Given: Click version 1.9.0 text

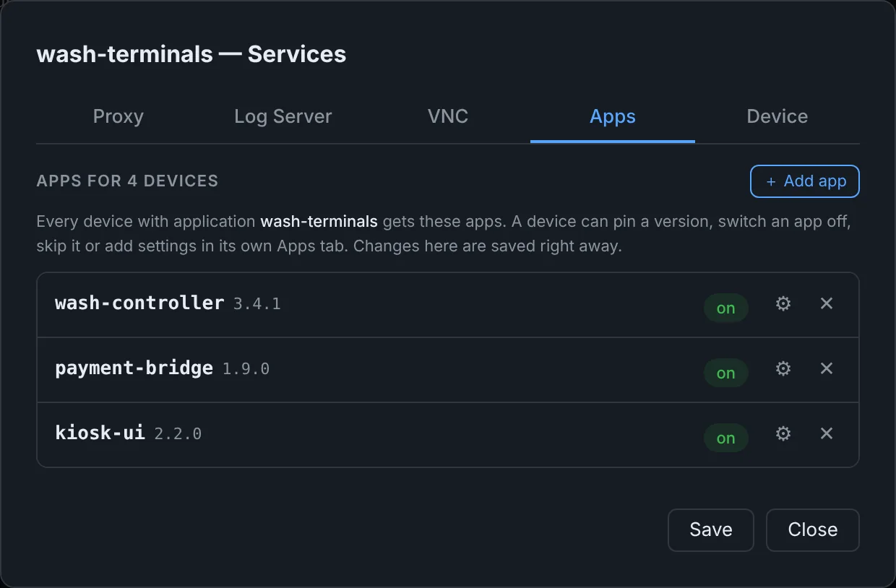Looking at the screenshot, I should [x=246, y=369].
